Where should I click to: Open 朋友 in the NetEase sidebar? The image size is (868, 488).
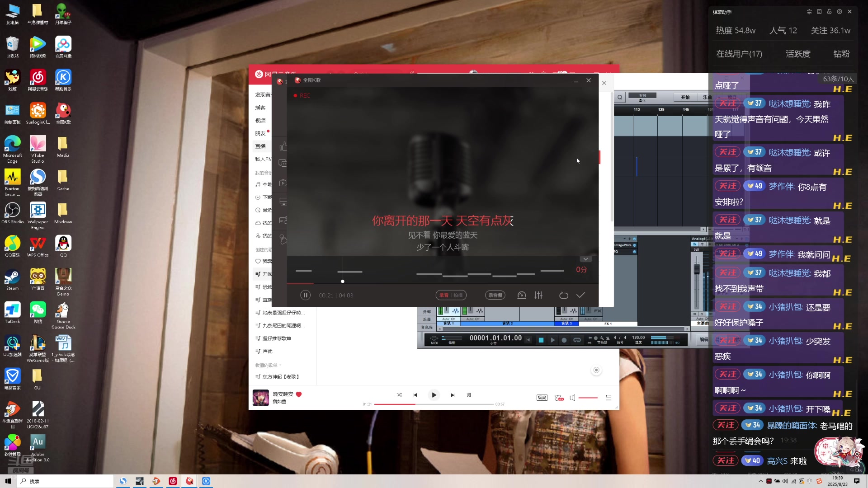(x=260, y=133)
